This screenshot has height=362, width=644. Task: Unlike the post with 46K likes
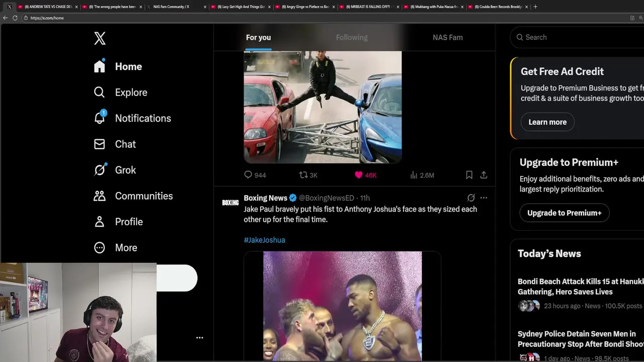(365, 175)
